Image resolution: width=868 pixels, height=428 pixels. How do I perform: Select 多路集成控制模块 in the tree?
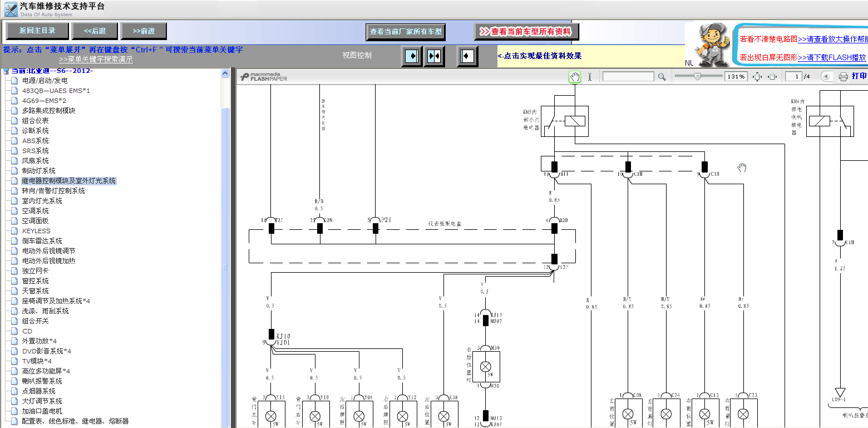pos(48,111)
